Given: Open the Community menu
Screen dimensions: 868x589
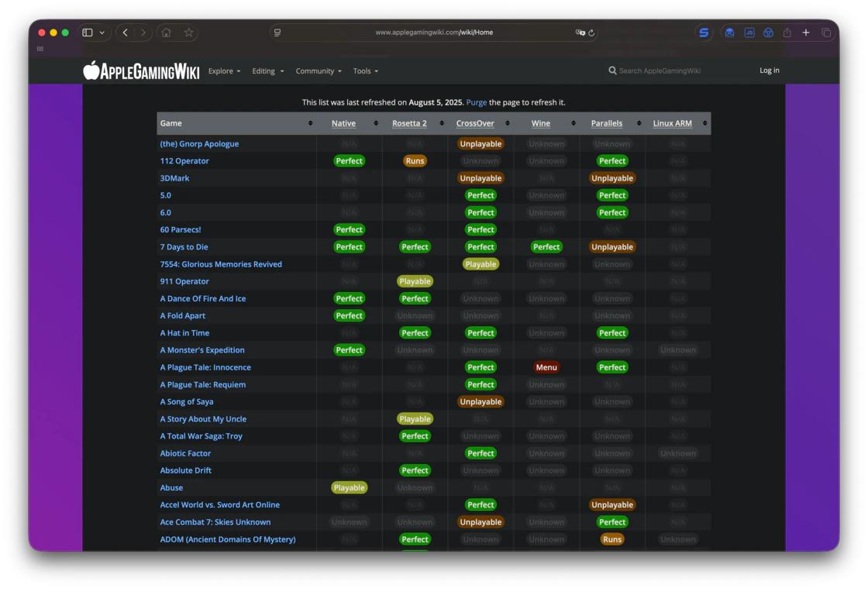Looking at the screenshot, I should click(318, 71).
